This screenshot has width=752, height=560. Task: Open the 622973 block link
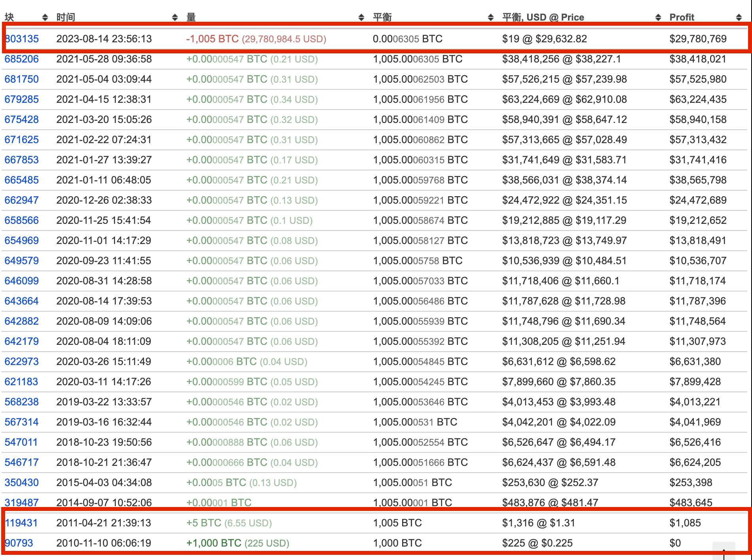pos(22,361)
